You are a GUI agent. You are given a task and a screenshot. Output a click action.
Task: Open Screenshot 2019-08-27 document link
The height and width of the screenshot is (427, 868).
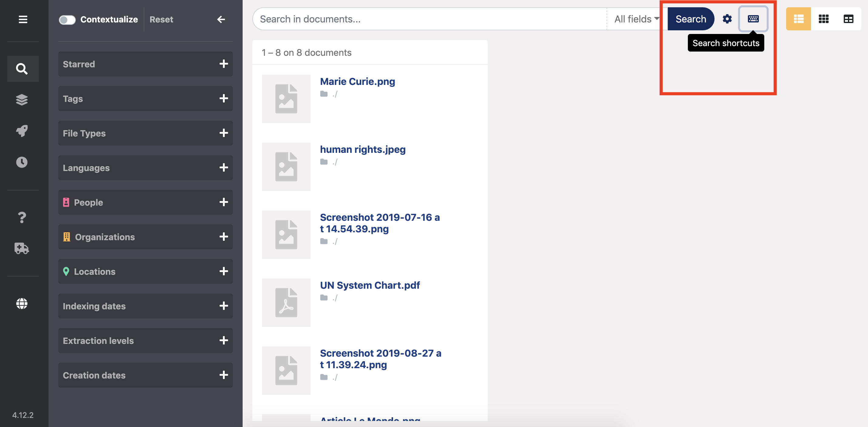tap(380, 359)
